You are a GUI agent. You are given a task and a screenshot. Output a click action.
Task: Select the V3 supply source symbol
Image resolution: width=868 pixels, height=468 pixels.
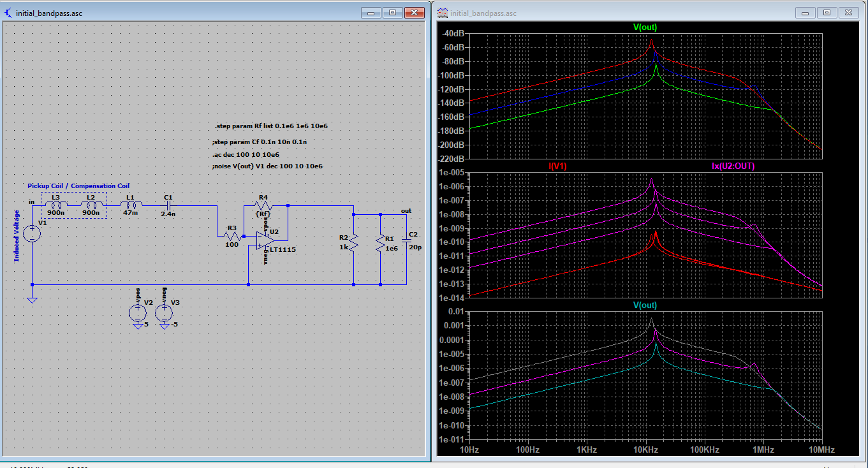point(165,312)
